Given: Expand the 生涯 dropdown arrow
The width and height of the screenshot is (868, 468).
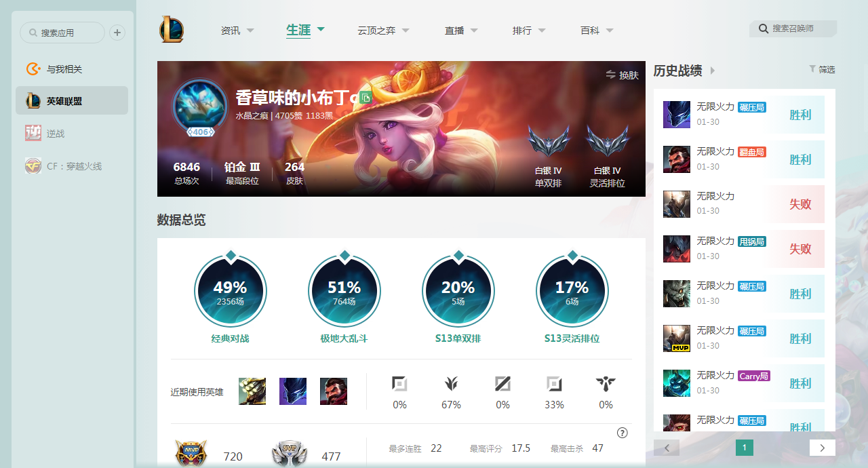Looking at the screenshot, I should (x=321, y=29).
